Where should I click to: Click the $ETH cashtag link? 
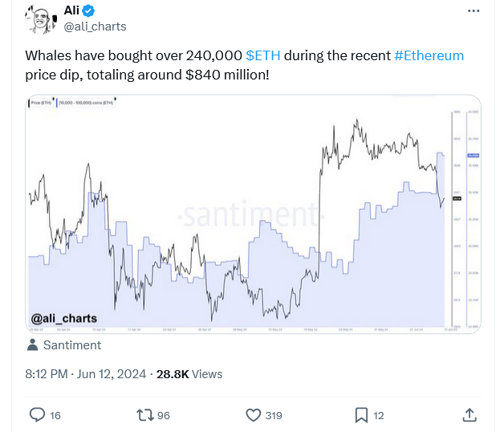[x=263, y=55]
